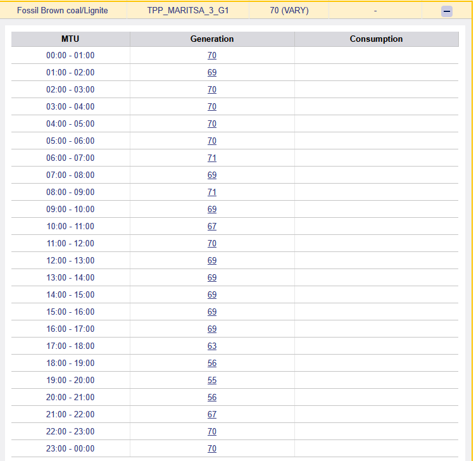Open generation value for 21:00 - 22:00
Screen dimensions: 476x461
[x=212, y=415]
